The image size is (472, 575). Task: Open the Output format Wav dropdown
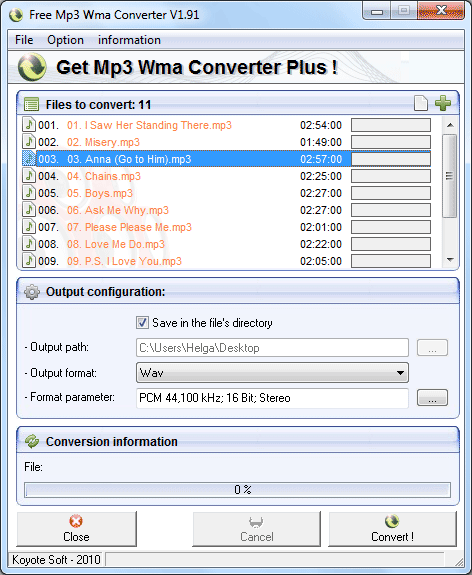click(x=272, y=373)
